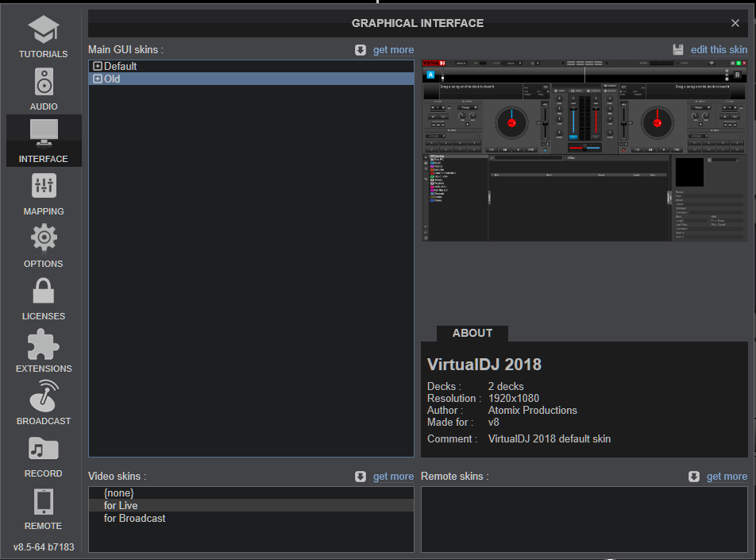
Task: Open the Broadcast satellite section
Action: (x=44, y=404)
